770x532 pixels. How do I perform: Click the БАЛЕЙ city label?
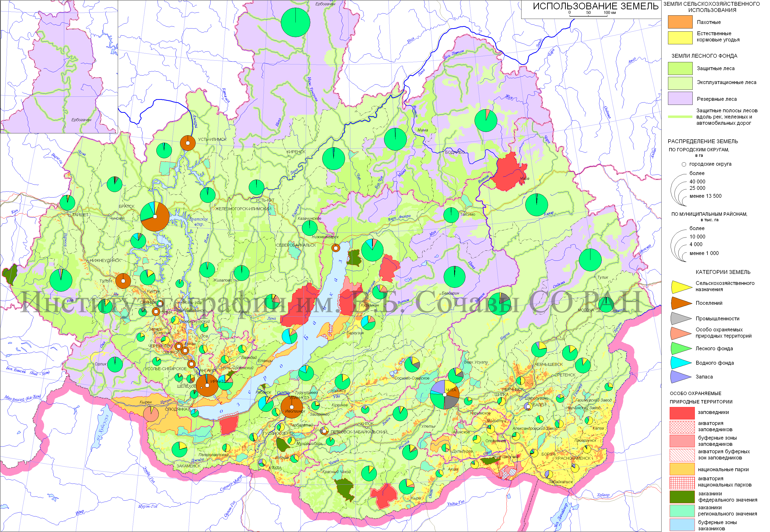coord(539,405)
